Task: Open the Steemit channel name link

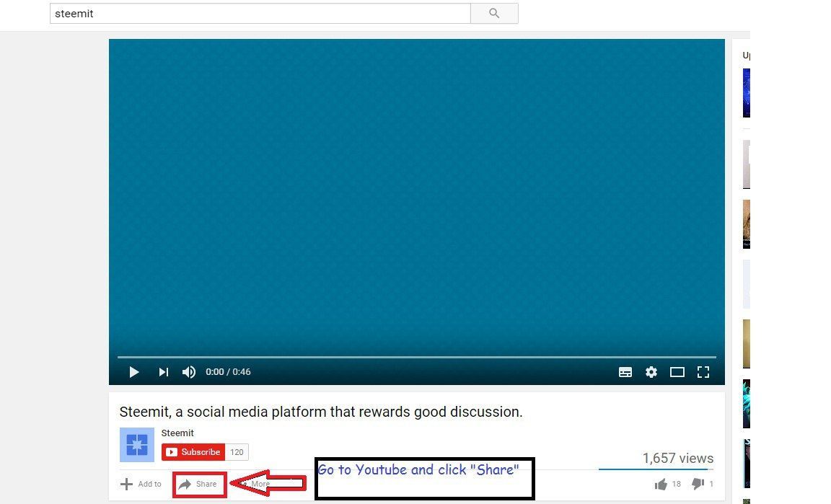Action: click(177, 433)
